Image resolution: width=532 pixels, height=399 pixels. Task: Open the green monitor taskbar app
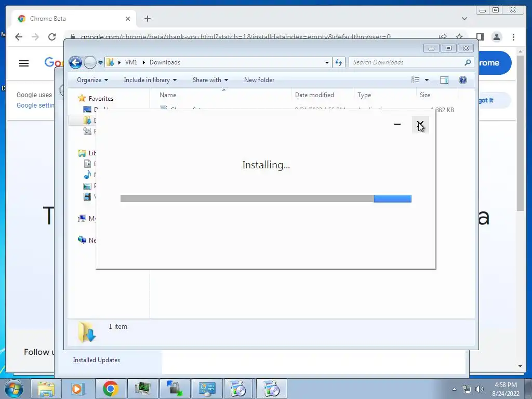[142, 389]
